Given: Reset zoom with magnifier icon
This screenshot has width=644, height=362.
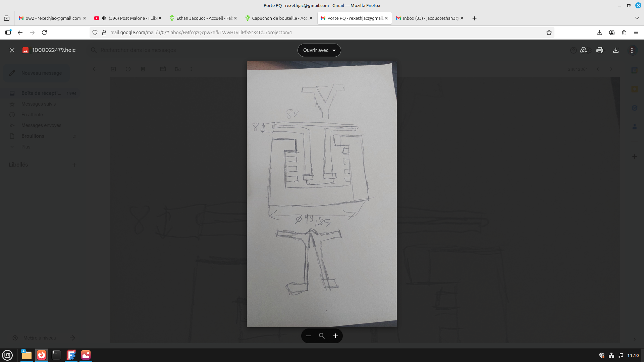Looking at the screenshot, I should point(322,336).
